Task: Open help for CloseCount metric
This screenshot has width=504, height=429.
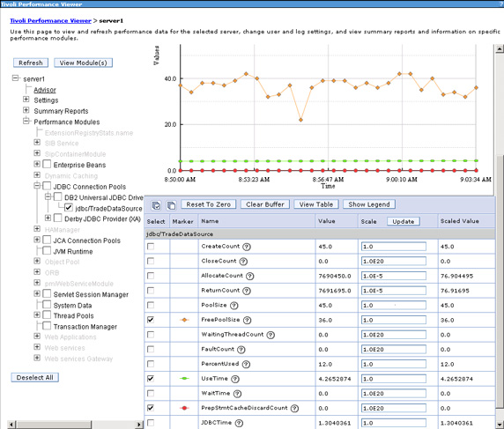Action: (x=243, y=262)
